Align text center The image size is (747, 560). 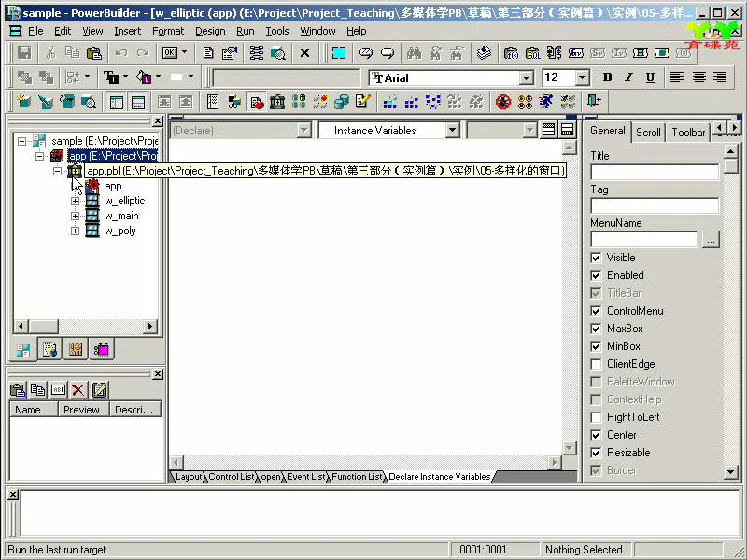(x=698, y=77)
